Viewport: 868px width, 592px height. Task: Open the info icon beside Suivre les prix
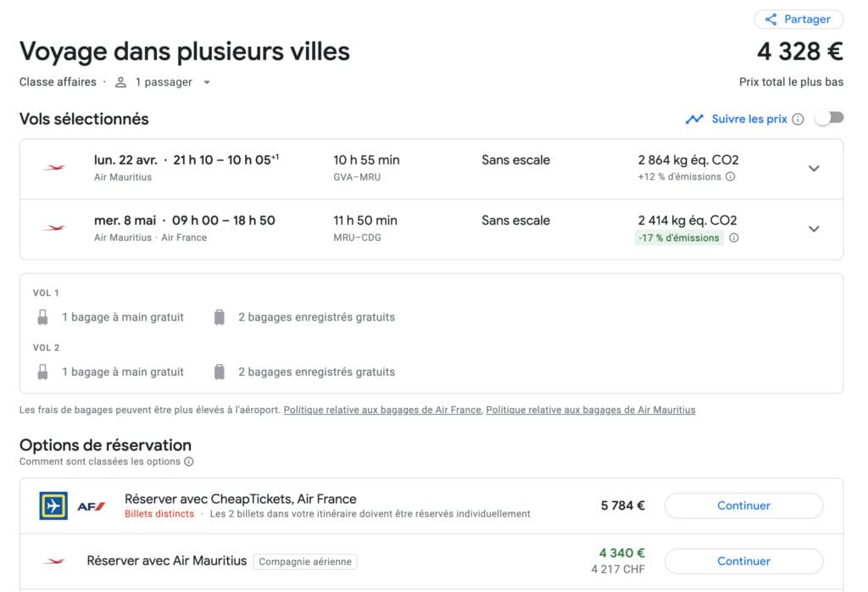(798, 120)
